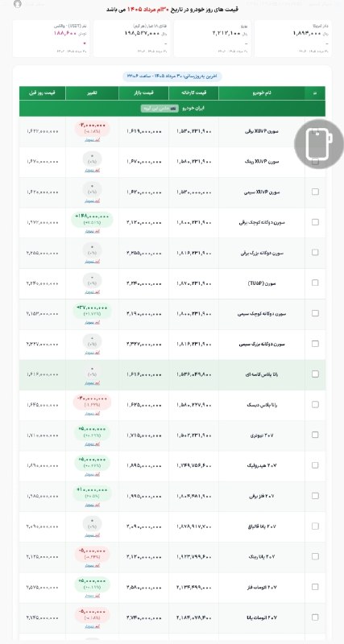The width and height of the screenshot is (344, 644).
Task: Collapse the ایران خودرو group row
Action: click(172, 109)
